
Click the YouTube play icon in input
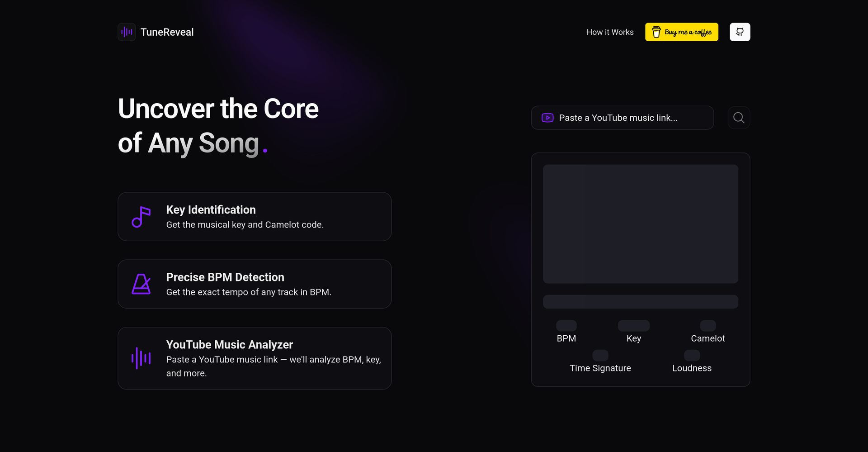[547, 118]
